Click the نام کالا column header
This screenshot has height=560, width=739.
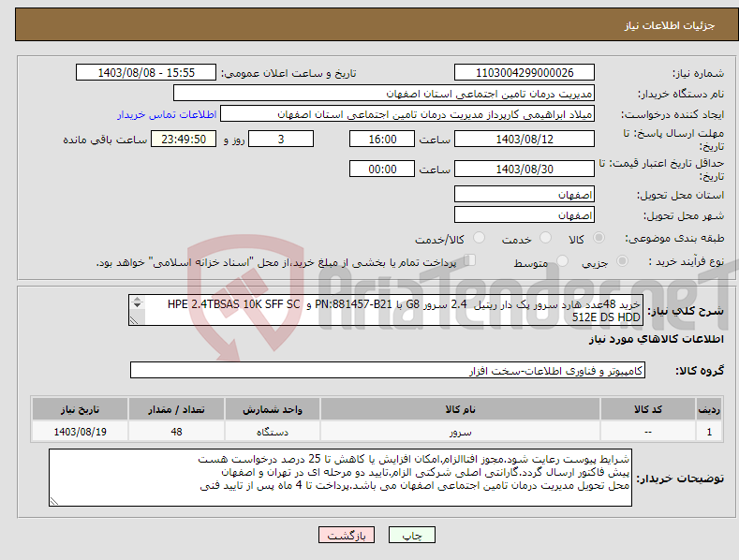(x=460, y=409)
